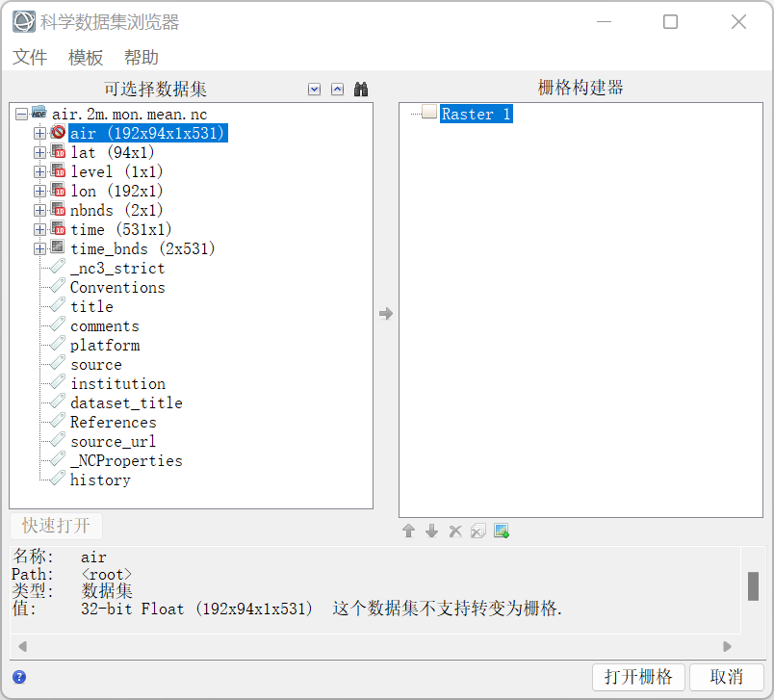Open the 文件 menu
Viewport: 774px width, 700px height.
tap(30, 57)
